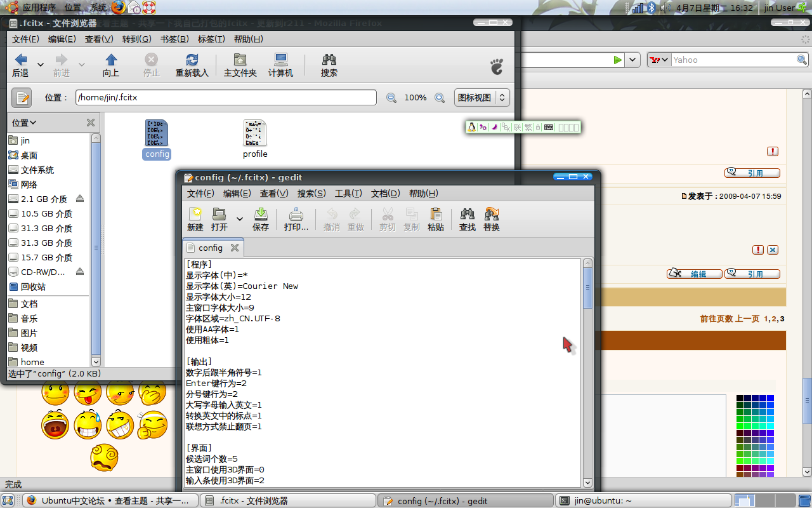Toggle fcitx half-moon full-width icon
The image size is (812, 508).
(x=495, y=127)
